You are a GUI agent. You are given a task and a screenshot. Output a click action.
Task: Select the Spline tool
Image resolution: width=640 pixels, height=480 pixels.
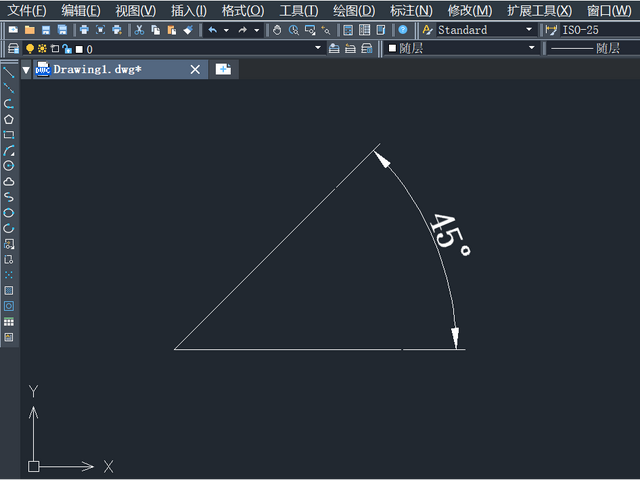coord(9,197)
